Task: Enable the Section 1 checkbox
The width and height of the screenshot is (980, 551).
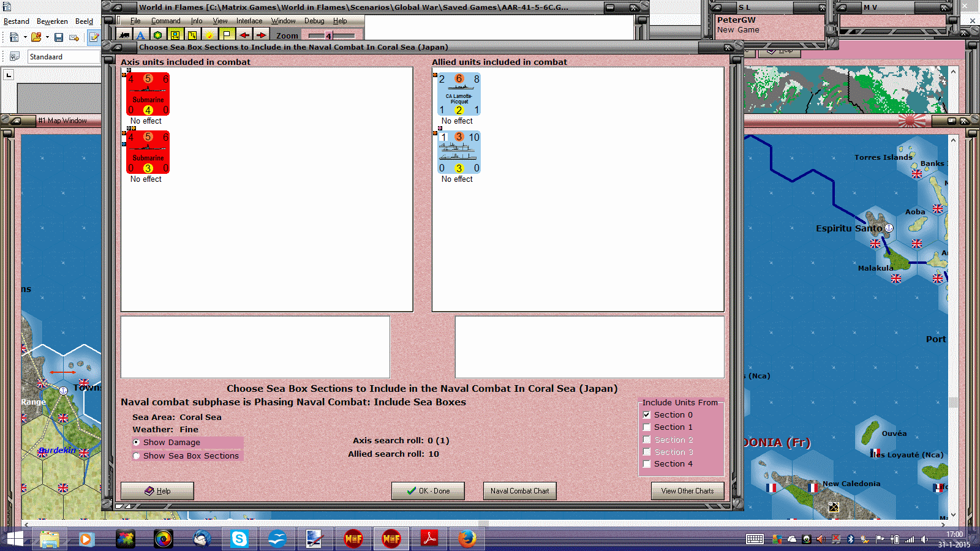Action: click(647, 427)
